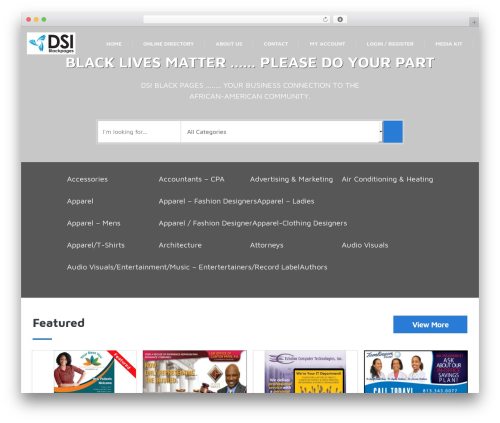The width and height of the screenshot is (500, 423).
Task: Open Apparel – Mens category
Action: [x=94, y=223]
